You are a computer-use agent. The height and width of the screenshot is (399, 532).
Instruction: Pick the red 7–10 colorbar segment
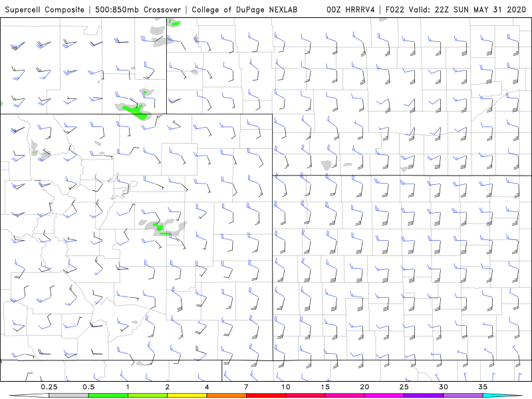pyautogui.click(x=266, y=396)
